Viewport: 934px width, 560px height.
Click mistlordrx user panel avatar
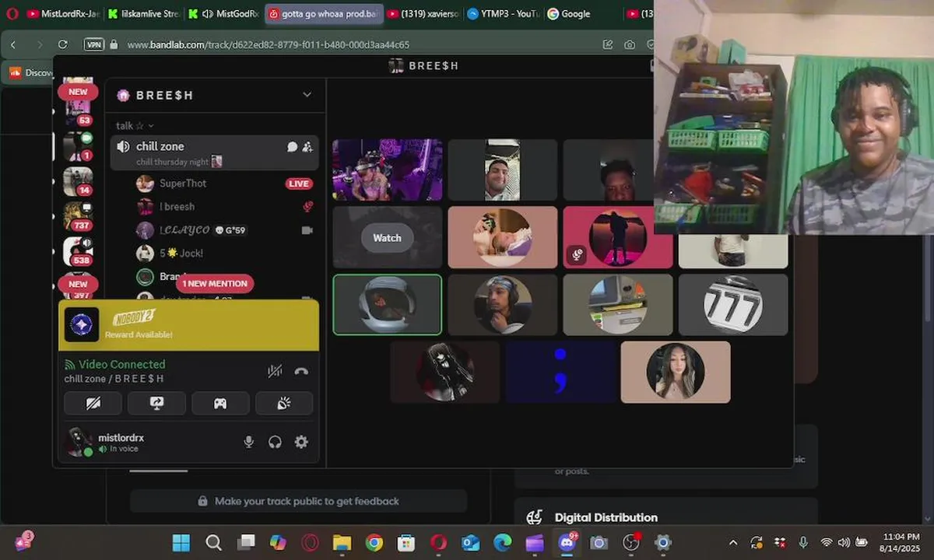pyautogui.click(x=79, y=442)
